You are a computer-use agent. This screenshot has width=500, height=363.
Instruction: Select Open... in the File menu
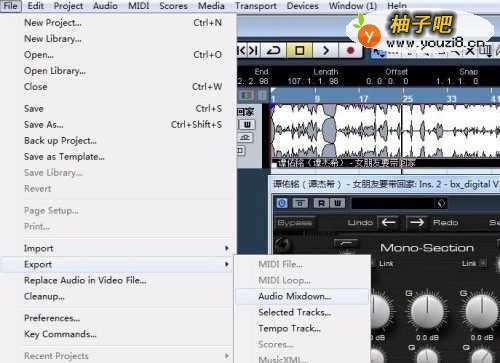point(118,55)
